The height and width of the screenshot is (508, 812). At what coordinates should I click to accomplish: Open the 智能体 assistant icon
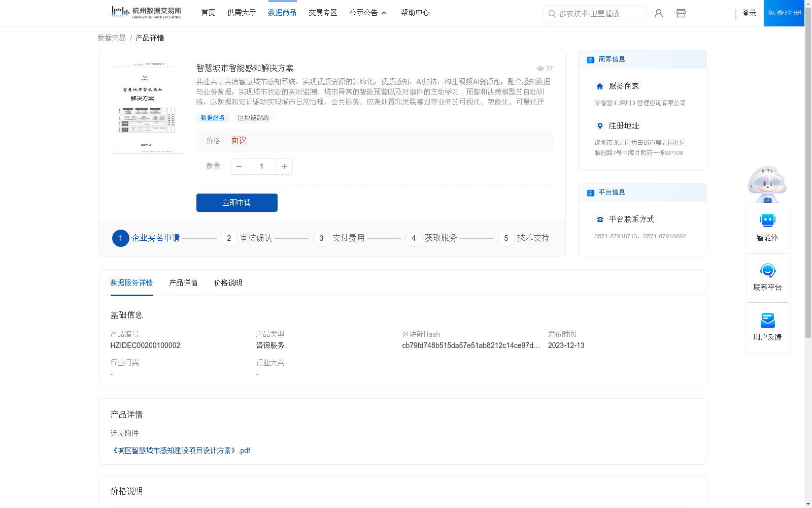tap(767, 220)
